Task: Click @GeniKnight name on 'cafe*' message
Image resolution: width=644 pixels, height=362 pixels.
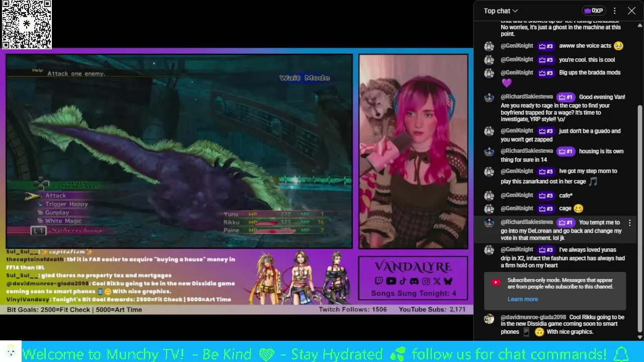Action: [517, 195]
